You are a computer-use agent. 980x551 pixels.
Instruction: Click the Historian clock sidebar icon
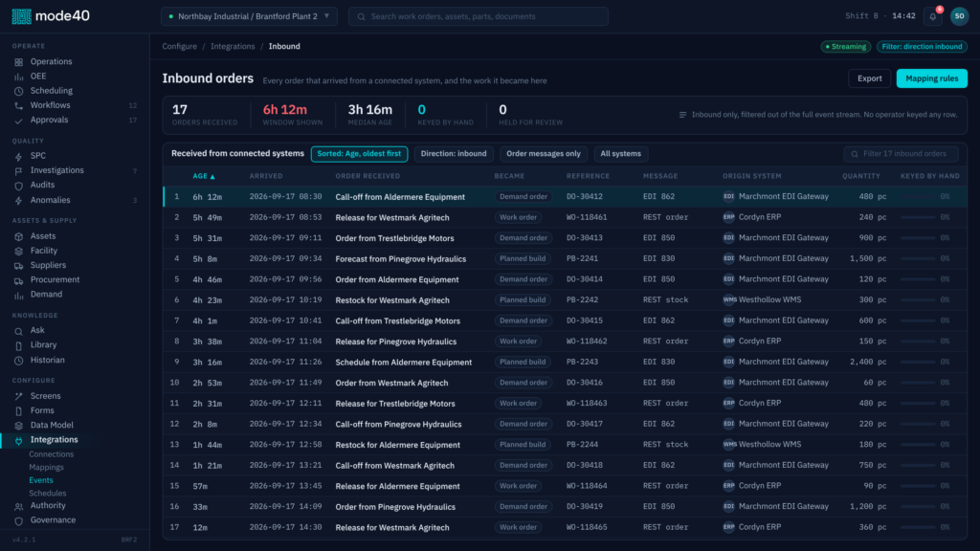pyautogui.click(x=19, y=361)
